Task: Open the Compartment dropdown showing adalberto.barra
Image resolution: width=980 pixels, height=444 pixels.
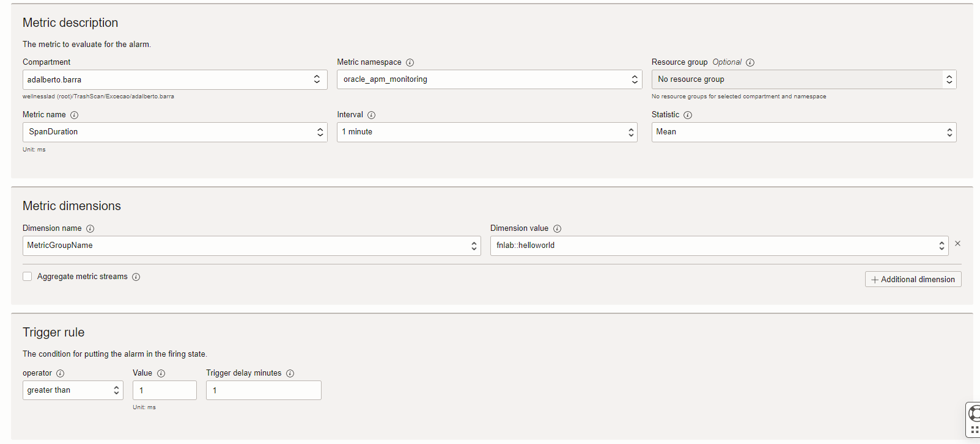Action: point(175,79)
